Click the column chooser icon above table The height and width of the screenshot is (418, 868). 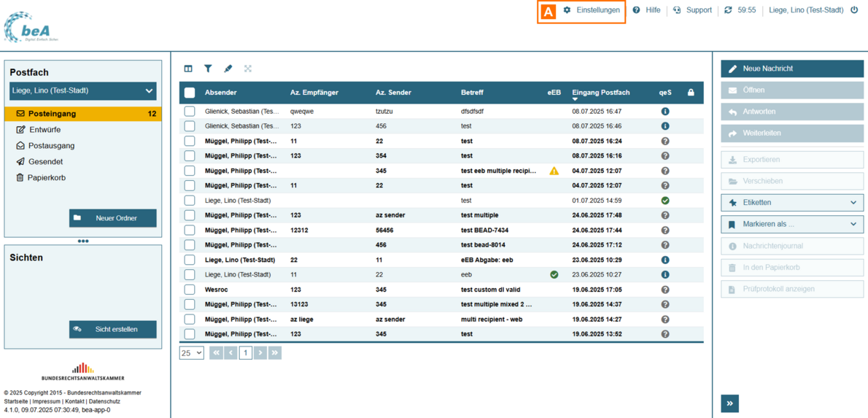(188, 69)
